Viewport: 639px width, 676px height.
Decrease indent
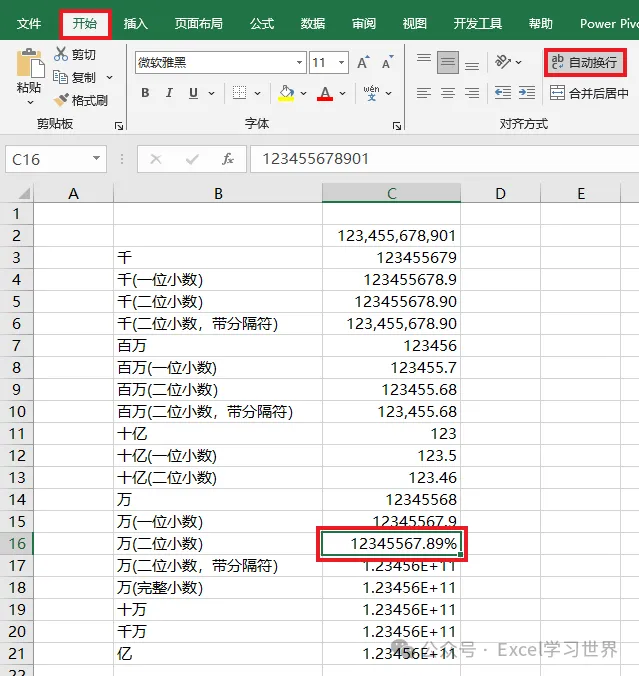point(503,93)
